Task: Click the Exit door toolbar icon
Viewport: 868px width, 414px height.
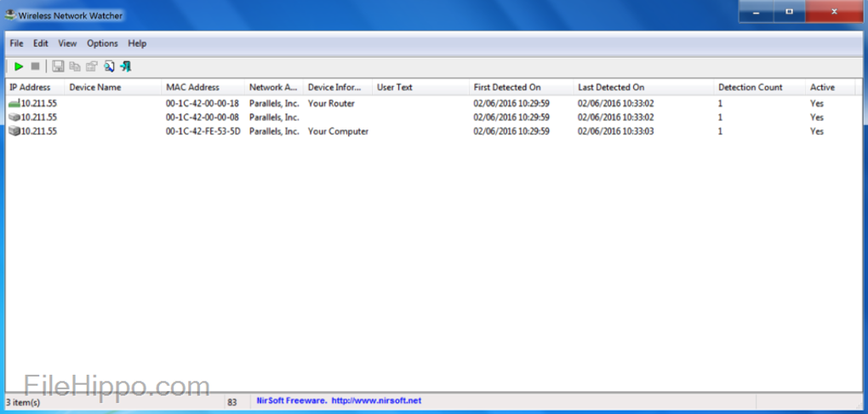Action: [x=126, y=66]
